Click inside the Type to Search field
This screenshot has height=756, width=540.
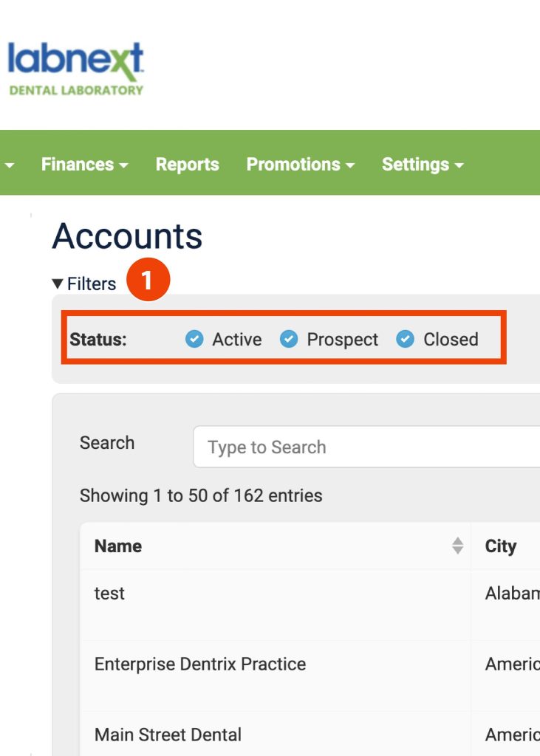332,447
